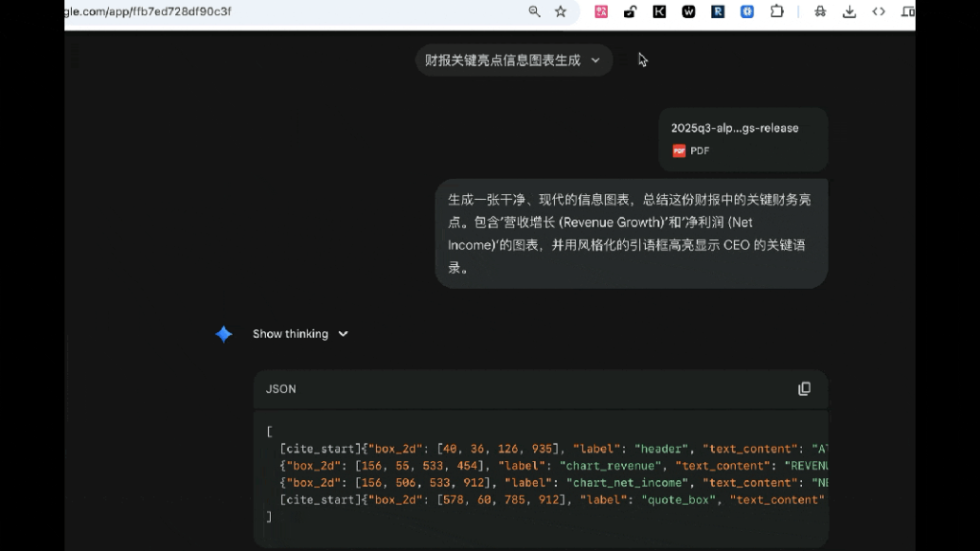980x551 pixels.
Task: Bookmark this page with the star icon
Action: click(561, 11)
